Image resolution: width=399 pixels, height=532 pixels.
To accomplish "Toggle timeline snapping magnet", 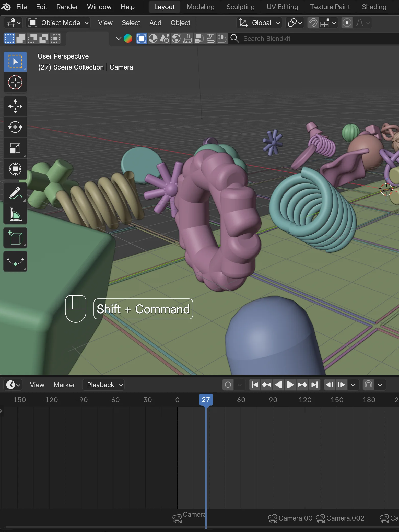I will point(369,385).
